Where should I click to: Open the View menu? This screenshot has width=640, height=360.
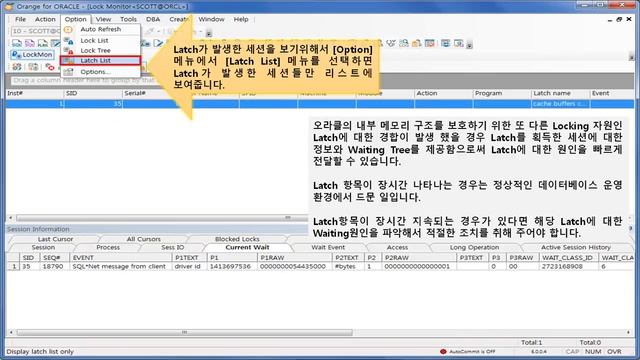103,19
